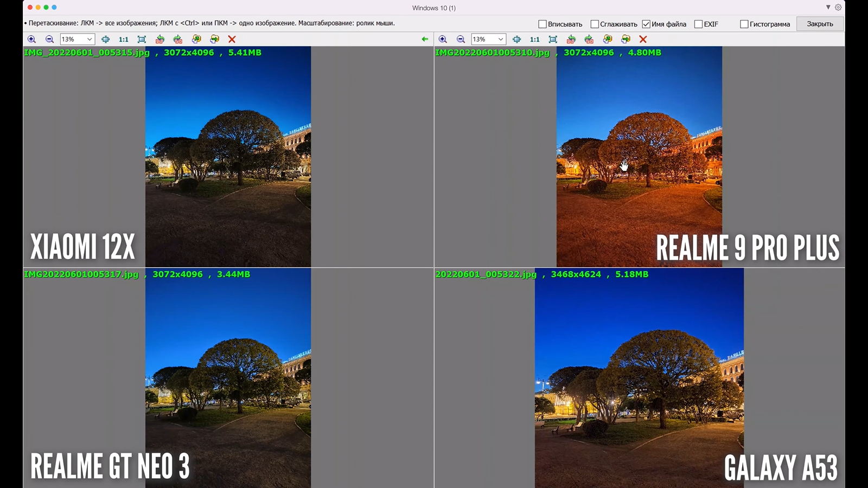This screenshot has width=868, height=488.
Task: Click the right pane fit-to-window icon
Action: 553,39
